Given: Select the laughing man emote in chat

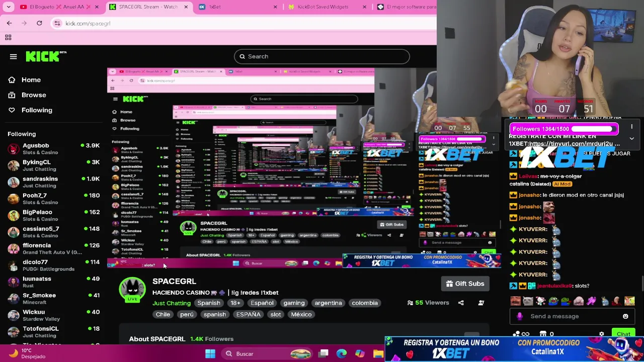Looking at the screenshot, I should coord(515,301).
